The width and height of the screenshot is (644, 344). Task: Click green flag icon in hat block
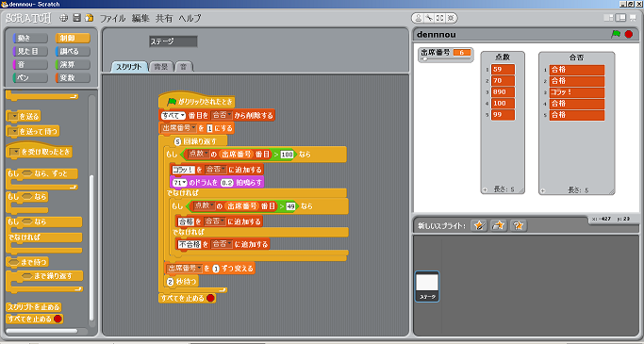(172, 102)
